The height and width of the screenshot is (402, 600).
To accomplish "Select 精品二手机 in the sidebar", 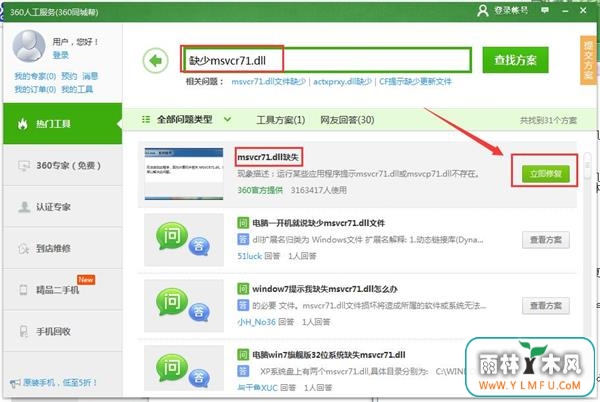I will [63, 290].
